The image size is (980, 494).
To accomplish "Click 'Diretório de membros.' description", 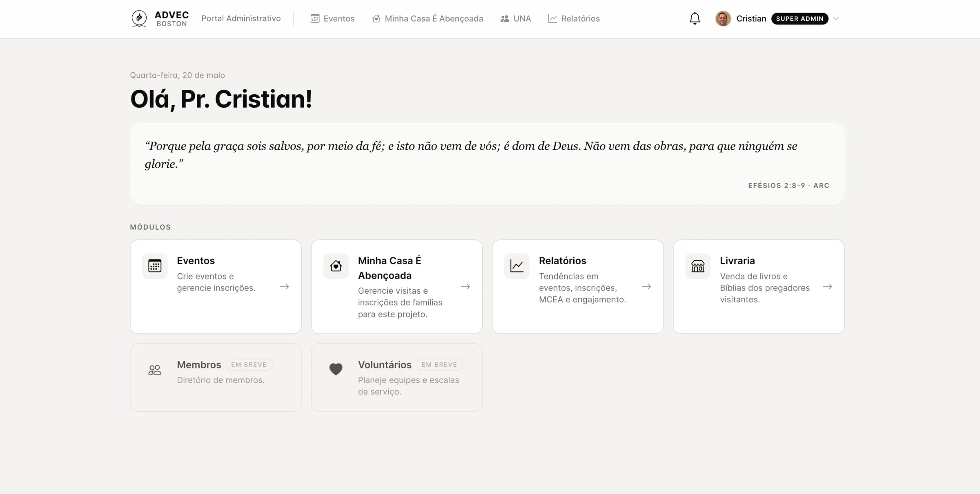I will click(x=220, y=380).
